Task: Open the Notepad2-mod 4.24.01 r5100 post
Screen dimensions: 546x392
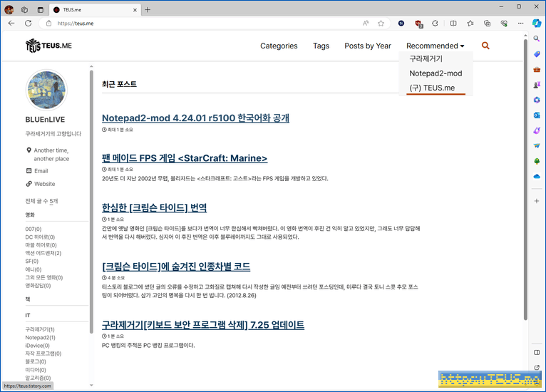Action: click(x=195, y=118)
